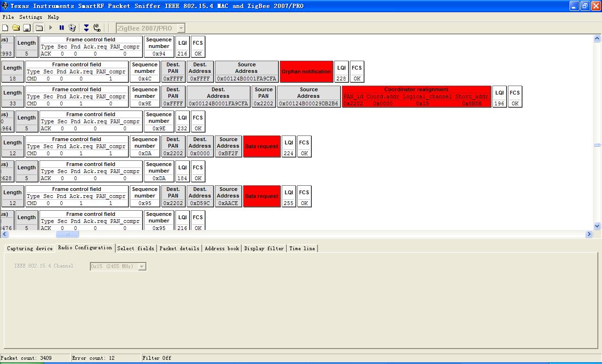The height and width of the screenshot is (364, 602).
Task: Open the Select fields tab
Action: (136, 248)
